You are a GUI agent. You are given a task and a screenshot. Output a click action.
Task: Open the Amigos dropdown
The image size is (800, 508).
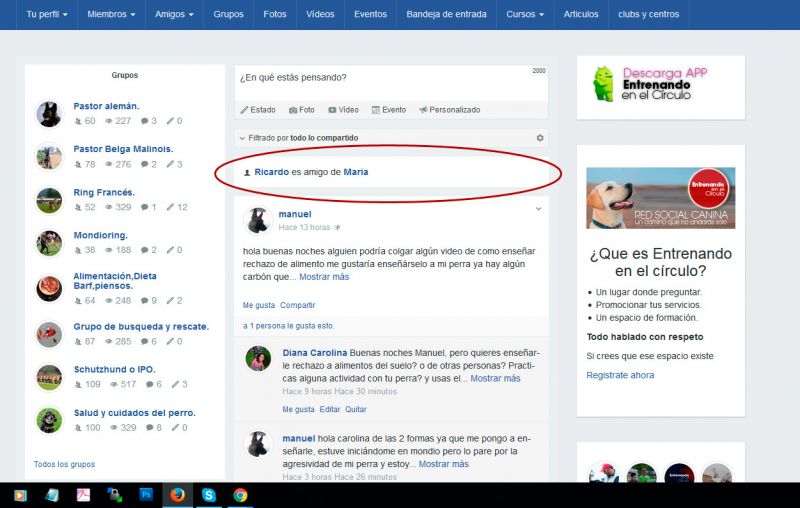174,14
